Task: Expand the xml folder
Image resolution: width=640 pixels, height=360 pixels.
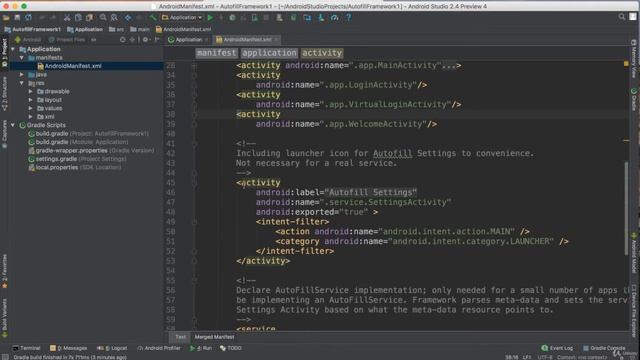Action: coord(31,116)
